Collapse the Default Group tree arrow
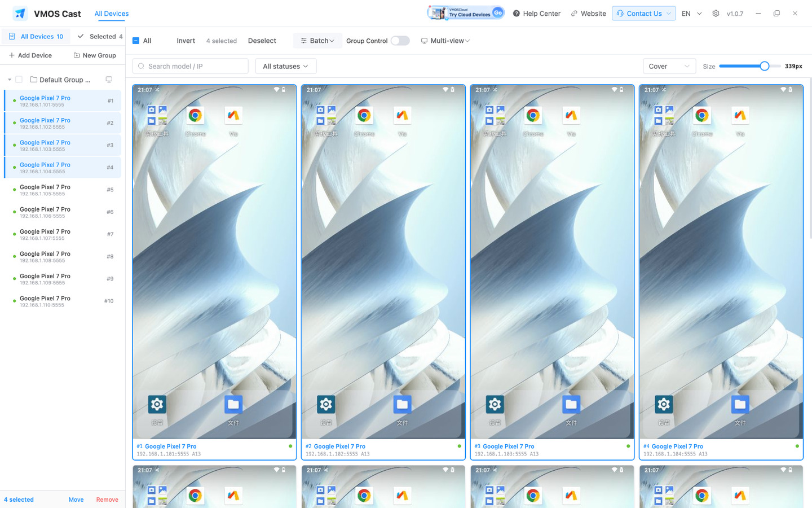This screenshot has height=508, width=812. click(x=10, y=80)
